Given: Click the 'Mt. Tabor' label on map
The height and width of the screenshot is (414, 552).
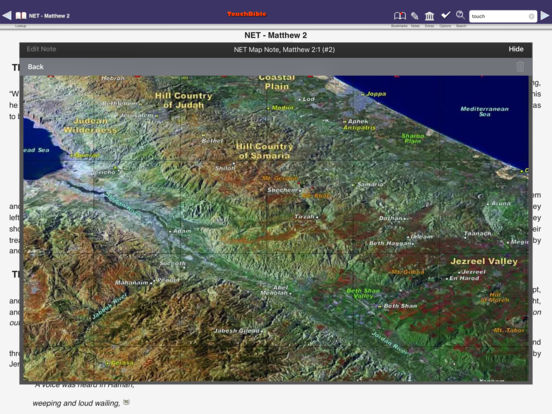Looking at the screenshot, I should (509, 330).
